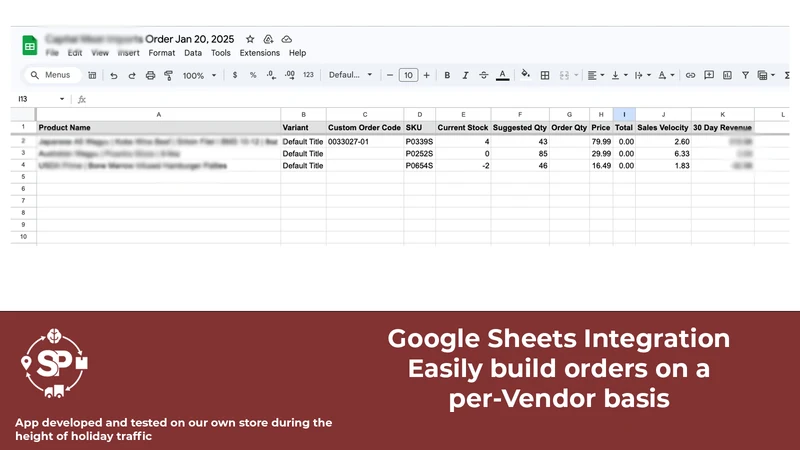Click the Product Name header cell

tap(159, 128)
